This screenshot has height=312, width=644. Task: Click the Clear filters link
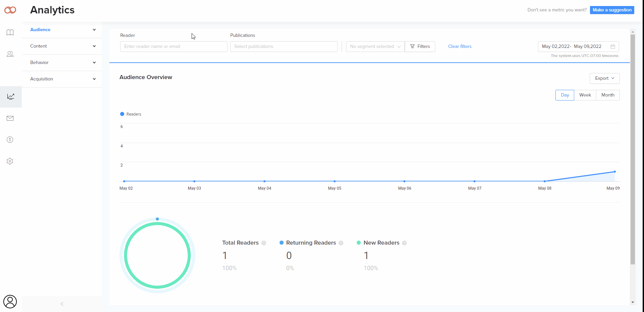click(459, 47)
